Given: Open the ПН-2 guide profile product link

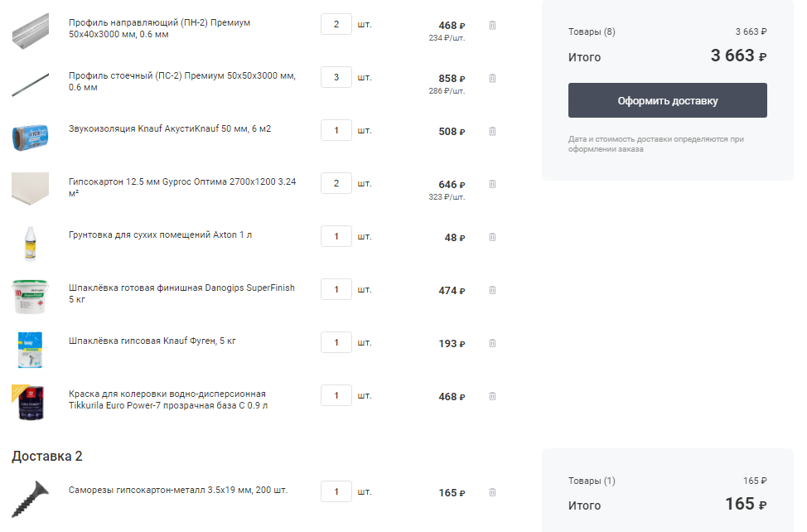Looking at the screenshot, I should (160, 28).
